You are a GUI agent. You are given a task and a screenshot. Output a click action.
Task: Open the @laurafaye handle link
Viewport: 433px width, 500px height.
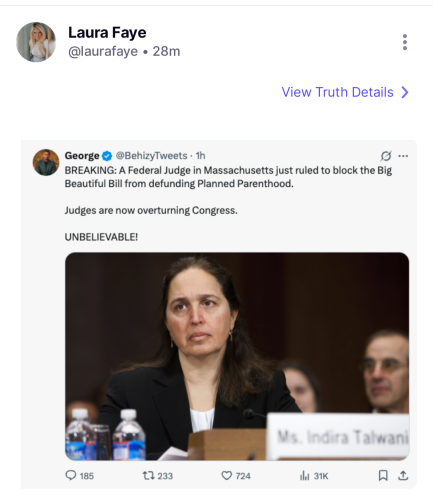point(103,51)
